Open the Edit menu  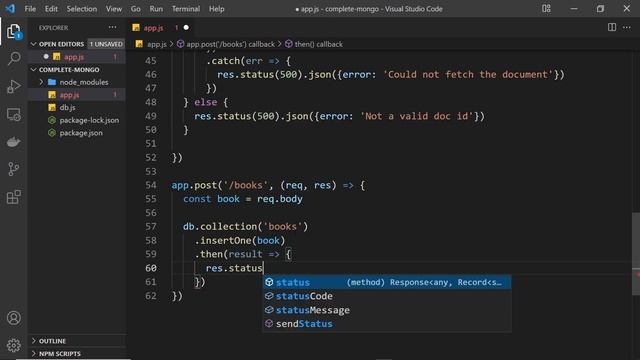(51, 9)
